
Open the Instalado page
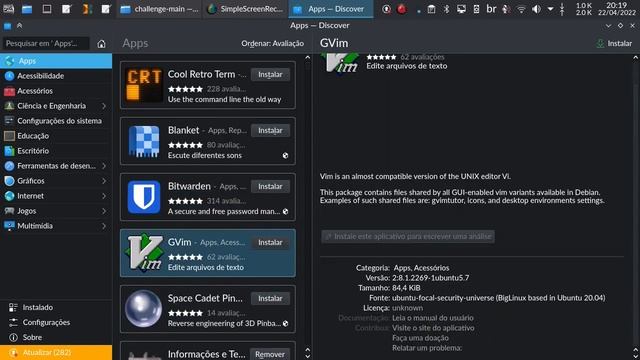(x=56, y=307)
